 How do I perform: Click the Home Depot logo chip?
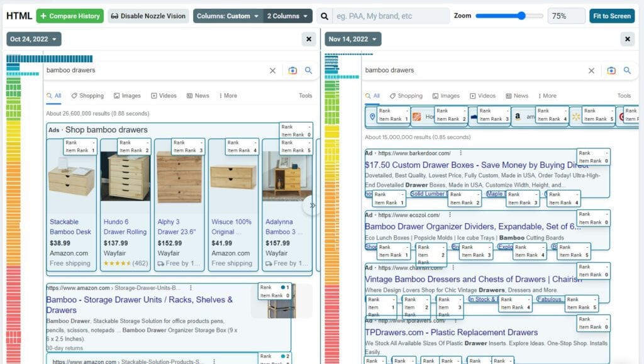(416, 117)
